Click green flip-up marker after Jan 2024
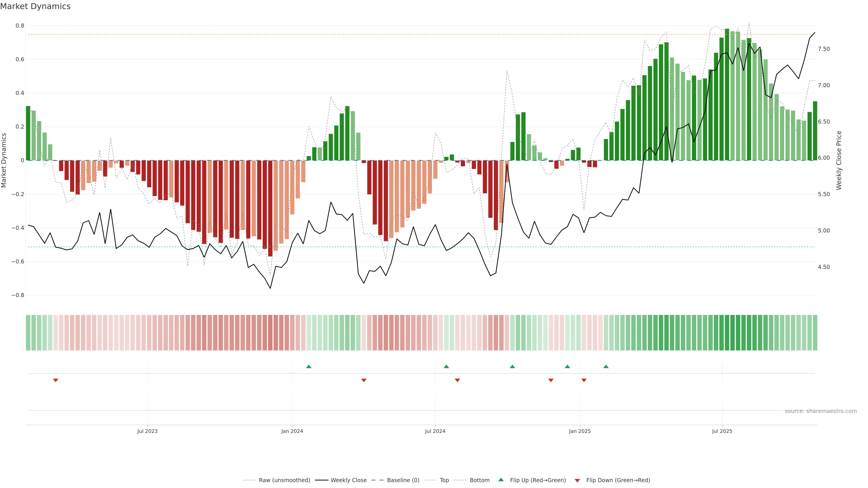868x488 pixels. (309, 366)
